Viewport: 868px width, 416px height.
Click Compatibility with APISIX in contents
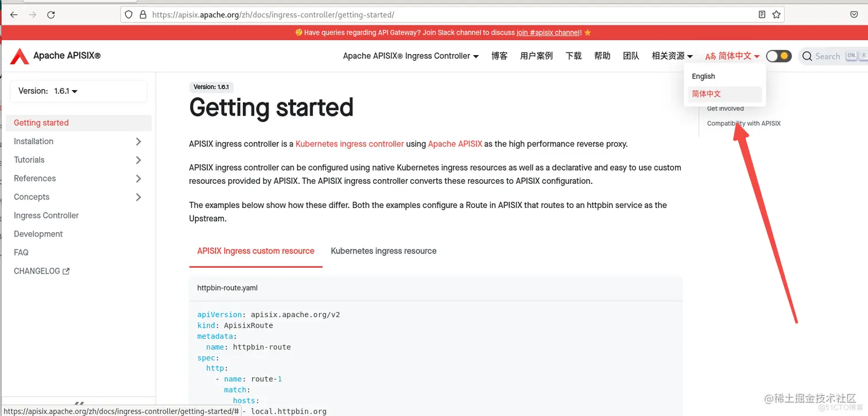(743, 124)
